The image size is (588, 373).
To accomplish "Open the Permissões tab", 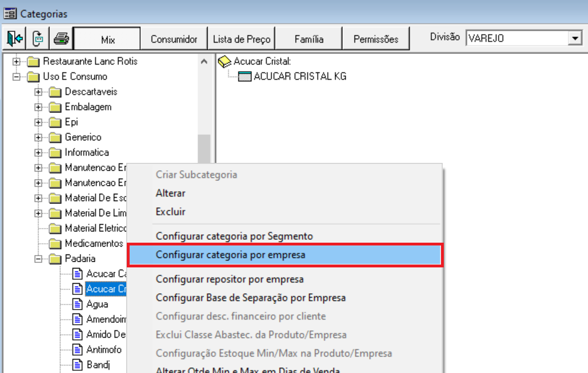I will (x=376, y=39).
